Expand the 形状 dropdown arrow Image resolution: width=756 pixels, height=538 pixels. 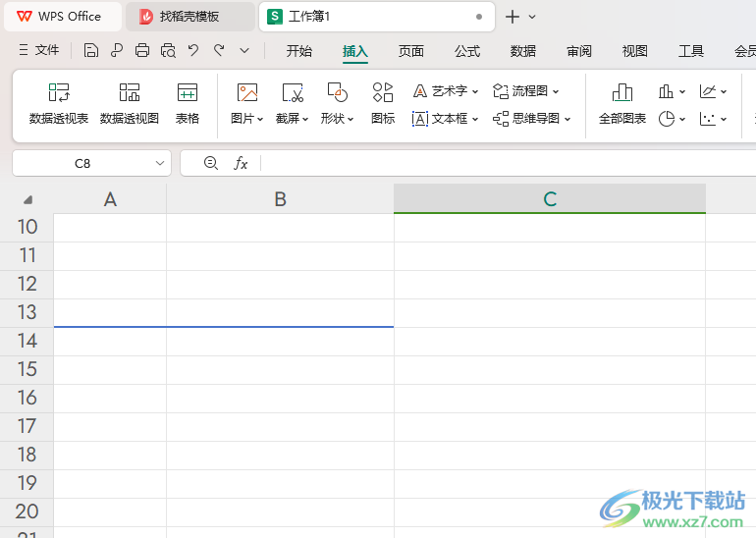(351, 119)
